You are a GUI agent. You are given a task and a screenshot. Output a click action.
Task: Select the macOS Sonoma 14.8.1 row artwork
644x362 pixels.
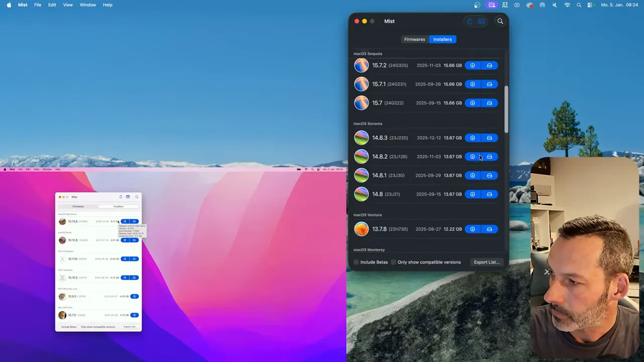pyautogui.click(x=361, y=175)
